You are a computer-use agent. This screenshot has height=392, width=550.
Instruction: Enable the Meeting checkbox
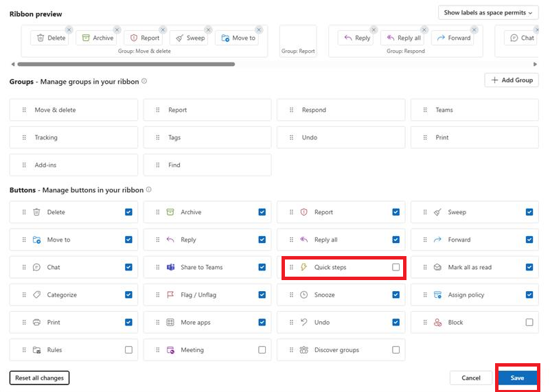click(x=262, y=350)
